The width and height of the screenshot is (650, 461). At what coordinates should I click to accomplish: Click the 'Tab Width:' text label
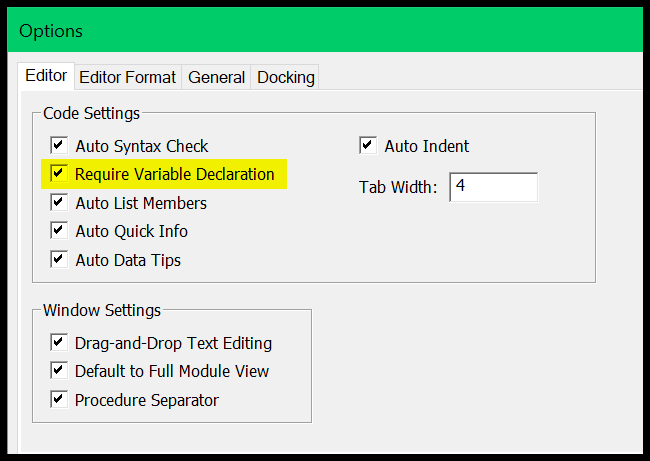tap(398, 187)
